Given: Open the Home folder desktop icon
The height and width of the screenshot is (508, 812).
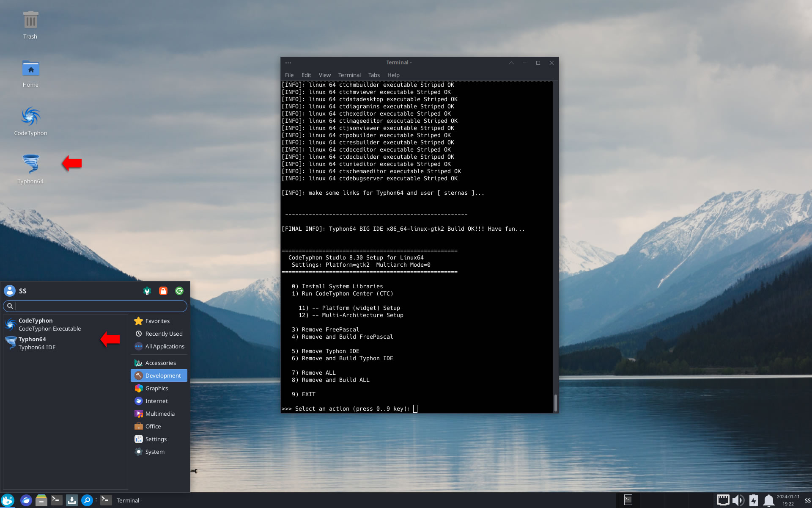Looking at the screenshot, I should [x=30, y=74].
